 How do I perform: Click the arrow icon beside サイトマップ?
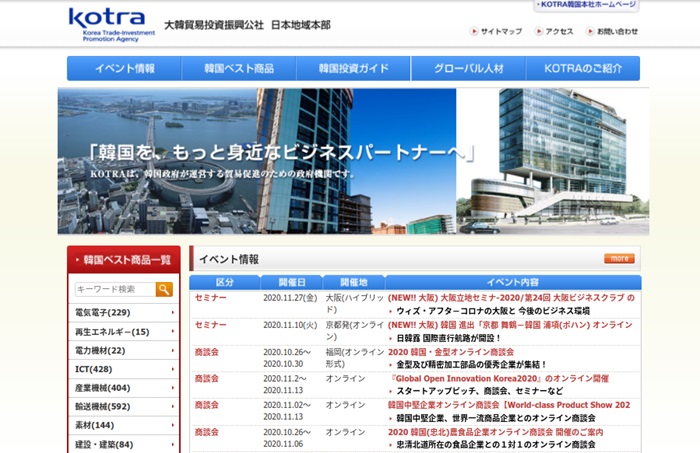coord(474,31)
